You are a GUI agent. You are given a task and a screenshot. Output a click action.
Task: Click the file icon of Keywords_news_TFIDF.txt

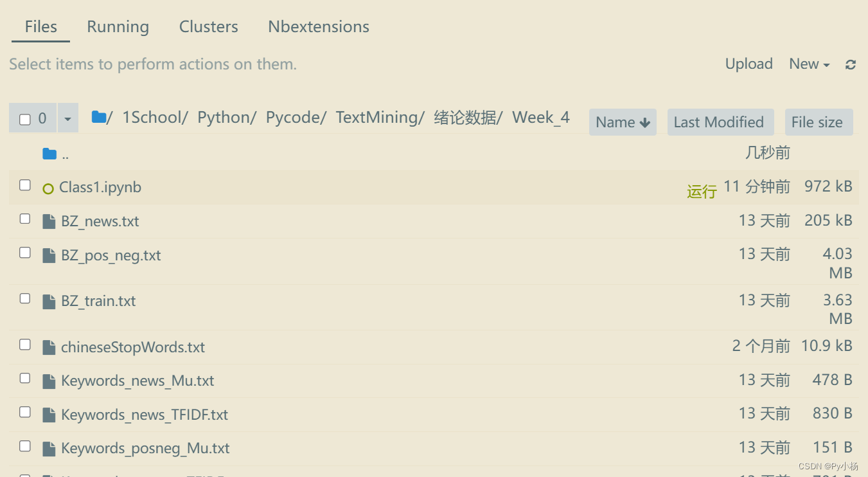tap(49, 415)
